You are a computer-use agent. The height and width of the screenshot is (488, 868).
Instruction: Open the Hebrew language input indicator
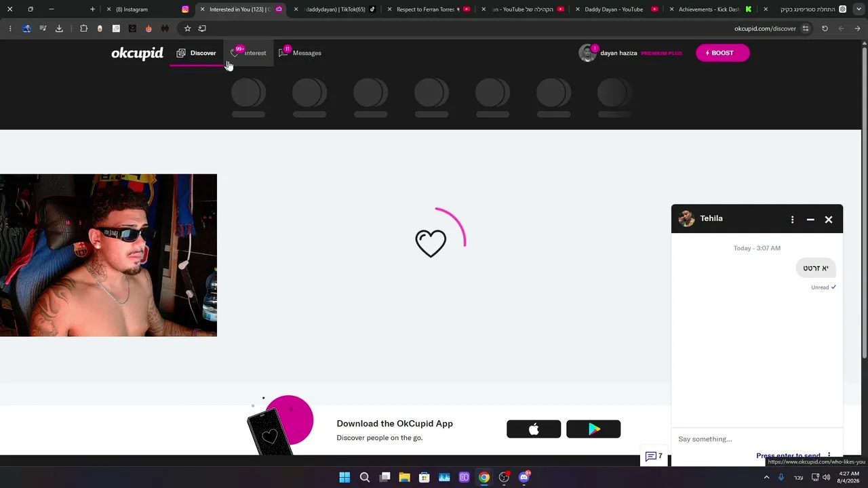(798, 477)
